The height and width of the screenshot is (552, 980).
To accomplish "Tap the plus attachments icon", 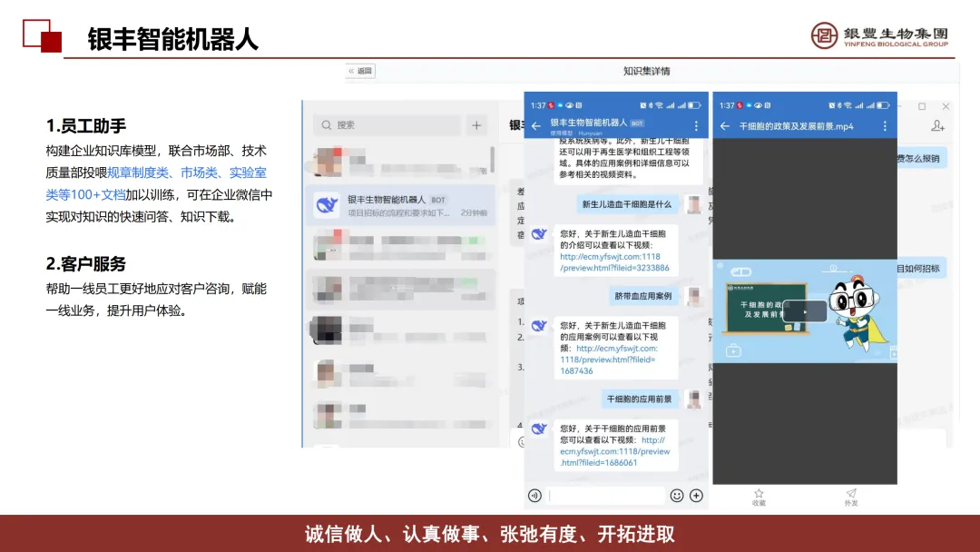I will pos(696,496).
